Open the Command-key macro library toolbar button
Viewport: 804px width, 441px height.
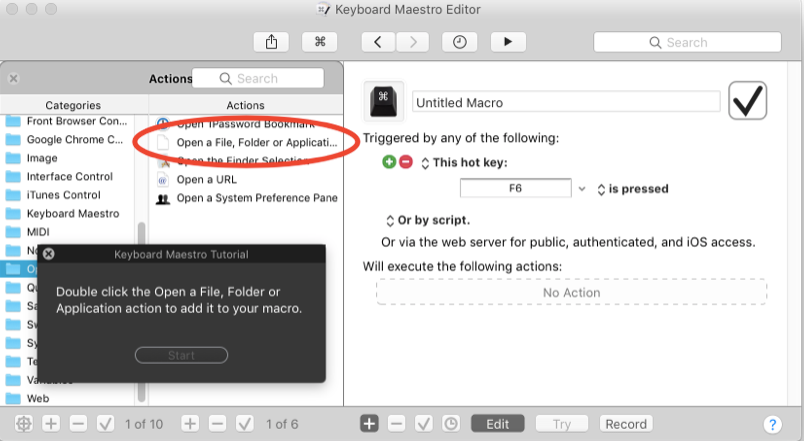(319, 42)
